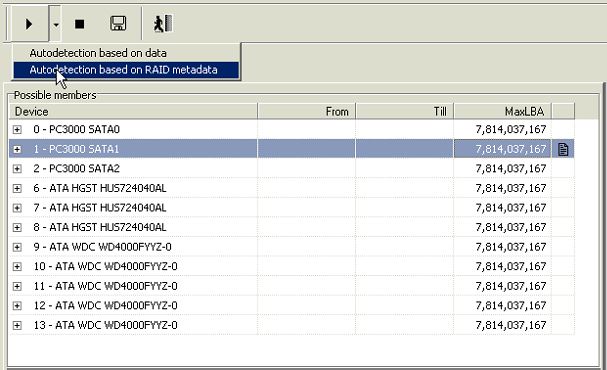
Task: Select 9 - ATA WDC WD4000FYYZ-0 device
Action: (102, 247)
